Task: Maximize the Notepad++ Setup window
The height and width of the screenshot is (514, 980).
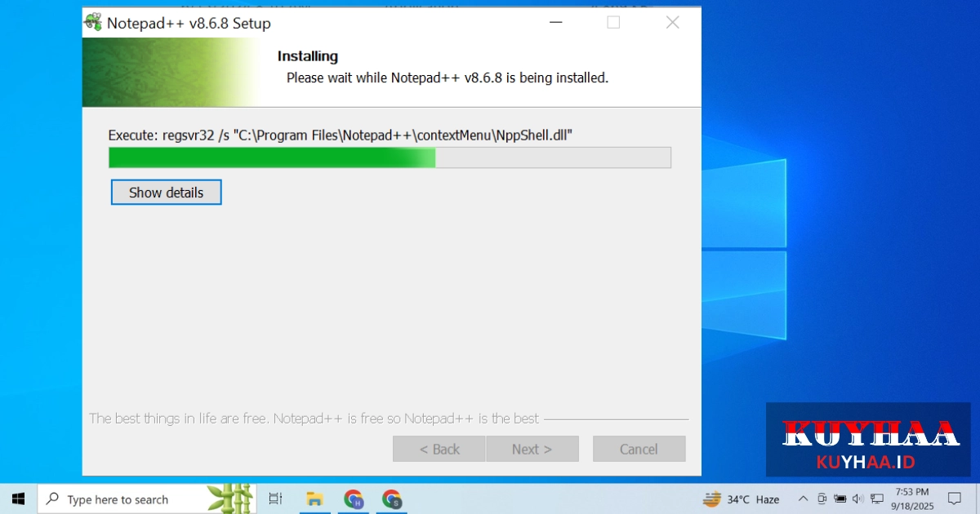Action: coord(613,23)
